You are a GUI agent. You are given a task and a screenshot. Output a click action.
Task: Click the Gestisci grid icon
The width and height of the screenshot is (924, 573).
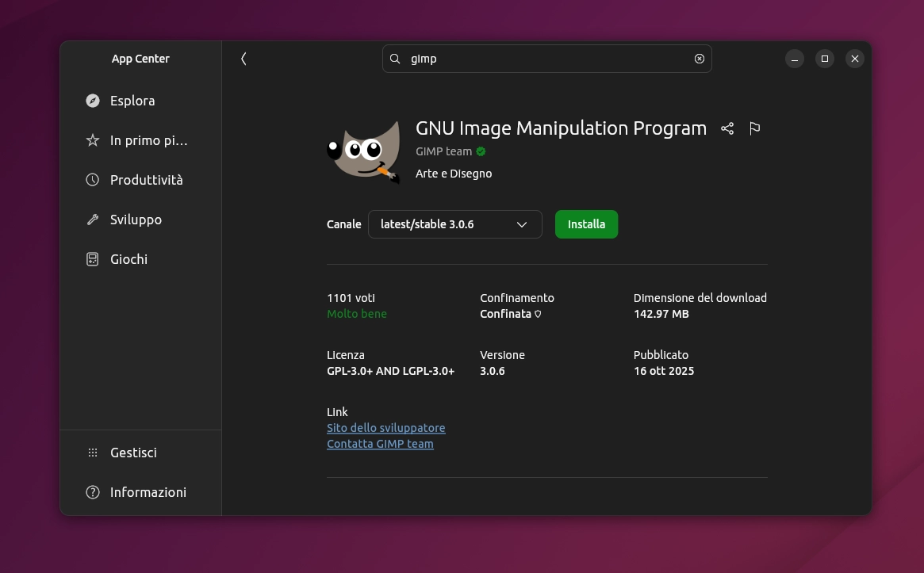click(x=93, y=452)
